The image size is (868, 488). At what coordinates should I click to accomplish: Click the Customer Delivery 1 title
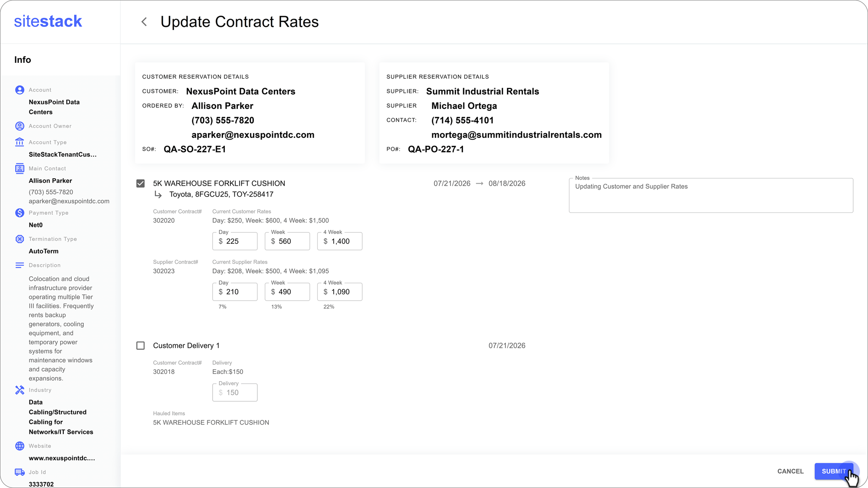pyautogui.click(x=186, y=346)
